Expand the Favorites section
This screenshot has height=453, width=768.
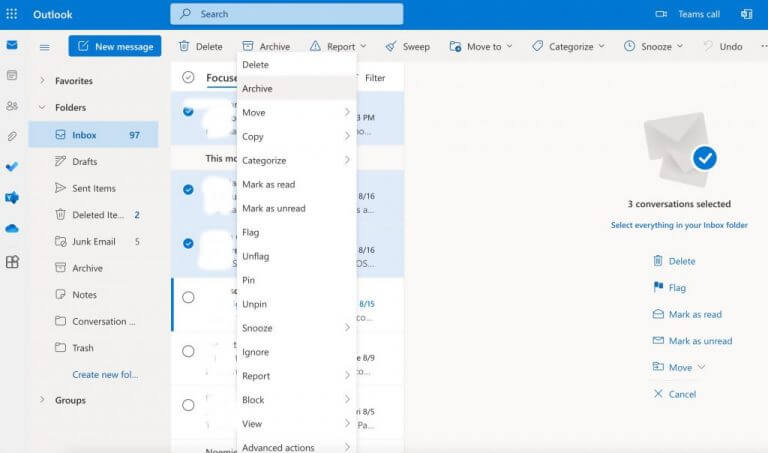[42, 81]
